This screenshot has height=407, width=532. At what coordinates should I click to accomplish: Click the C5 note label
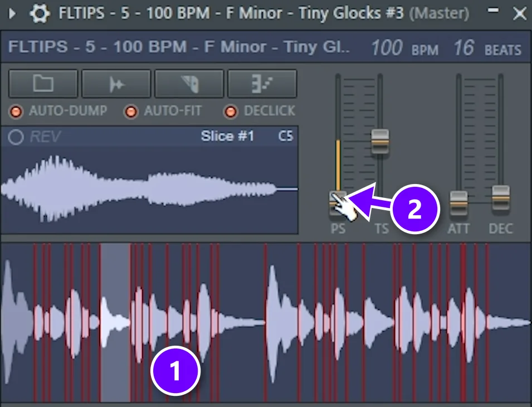tap(286, 136)
